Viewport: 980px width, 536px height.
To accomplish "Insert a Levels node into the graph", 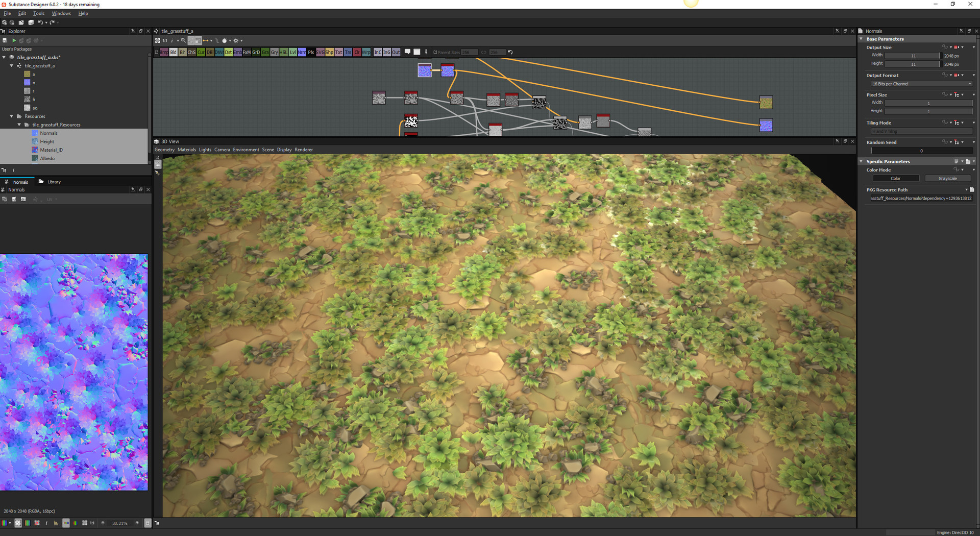I will [292, 52].
